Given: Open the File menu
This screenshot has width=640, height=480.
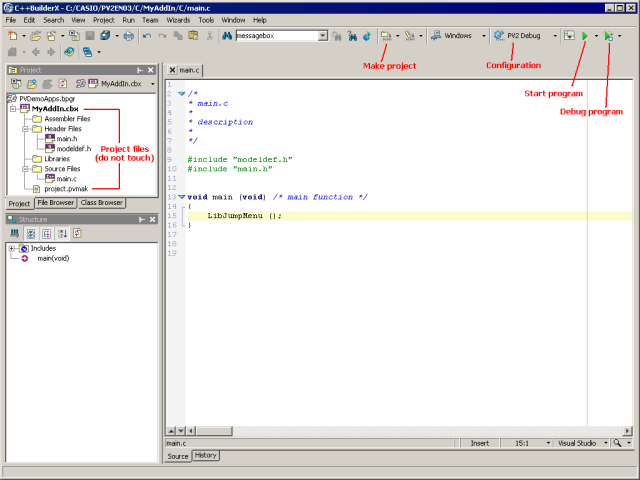Looking at the screenshot, I should (11, 20).
